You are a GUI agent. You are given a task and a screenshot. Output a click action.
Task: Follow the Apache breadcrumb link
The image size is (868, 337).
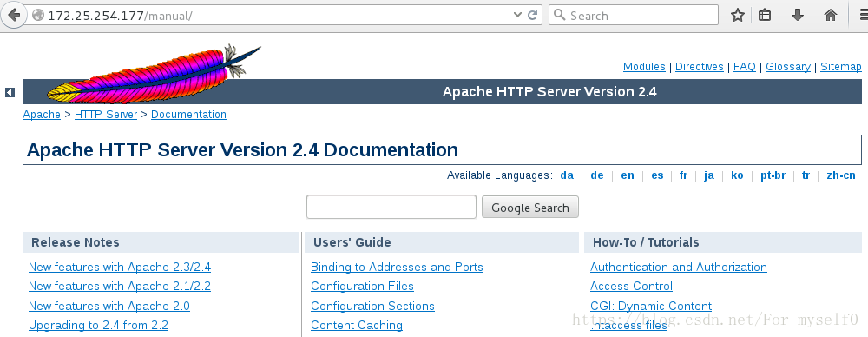coord(42,114)
